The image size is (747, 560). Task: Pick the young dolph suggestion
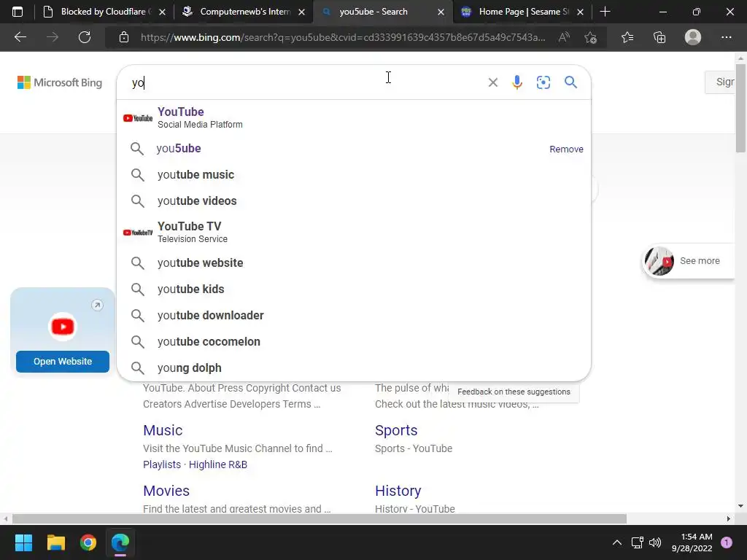coord(354,367)
